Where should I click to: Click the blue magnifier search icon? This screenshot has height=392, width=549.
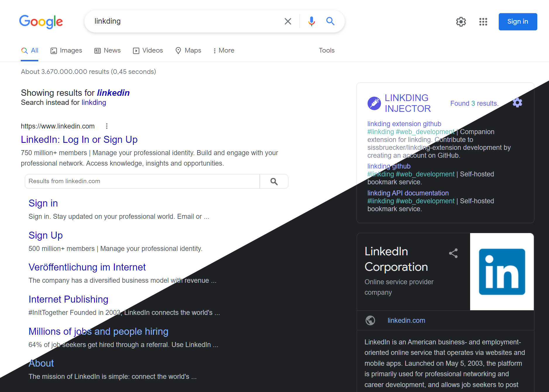pyautogui.click(x=330, y=21)
